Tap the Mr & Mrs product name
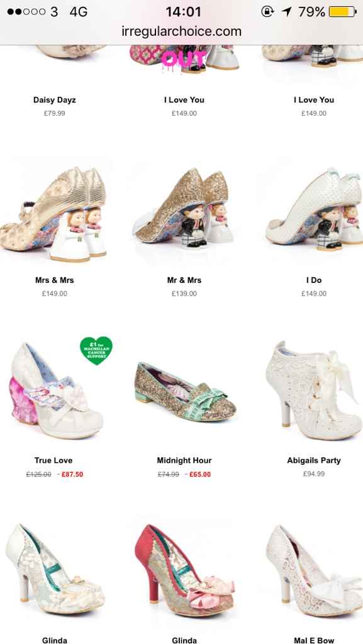 (x=184, y=280)
